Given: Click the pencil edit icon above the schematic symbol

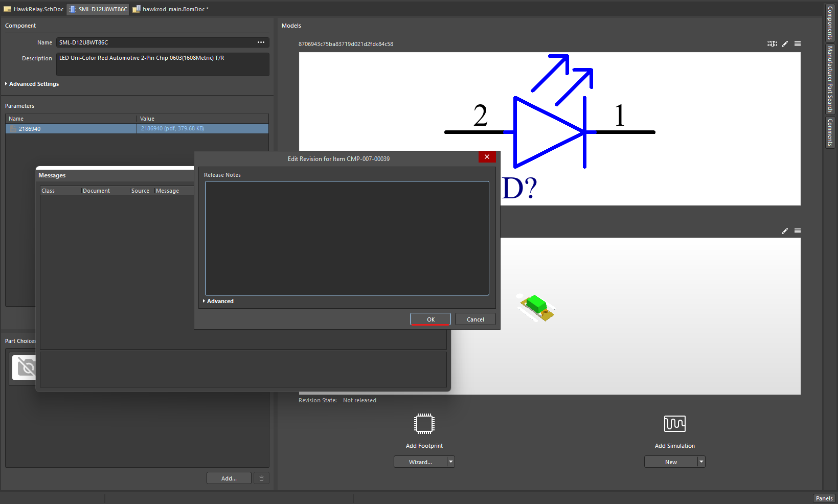Looking at the screenshot, I should coord(785,44).
